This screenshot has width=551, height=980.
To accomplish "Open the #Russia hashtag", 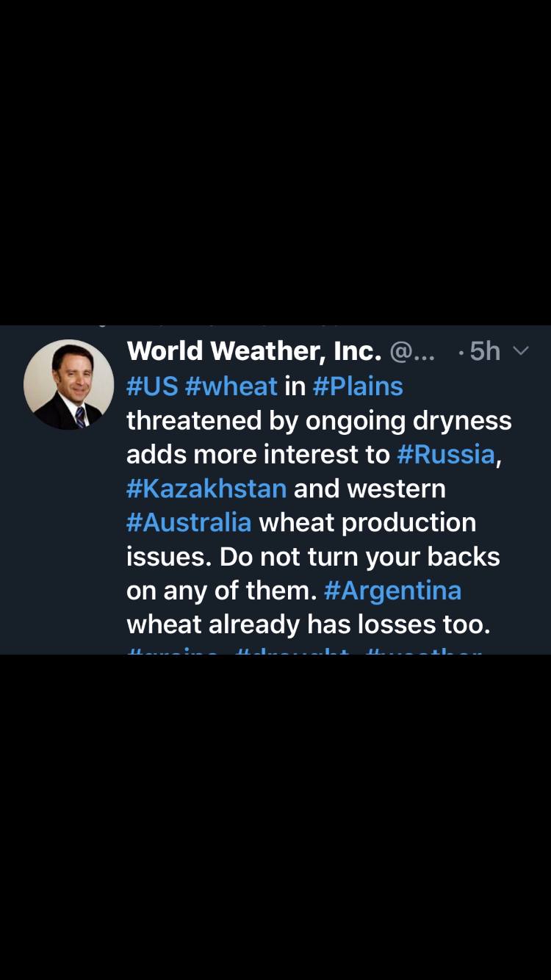I will pyautogui.click(x=446, y=454).
